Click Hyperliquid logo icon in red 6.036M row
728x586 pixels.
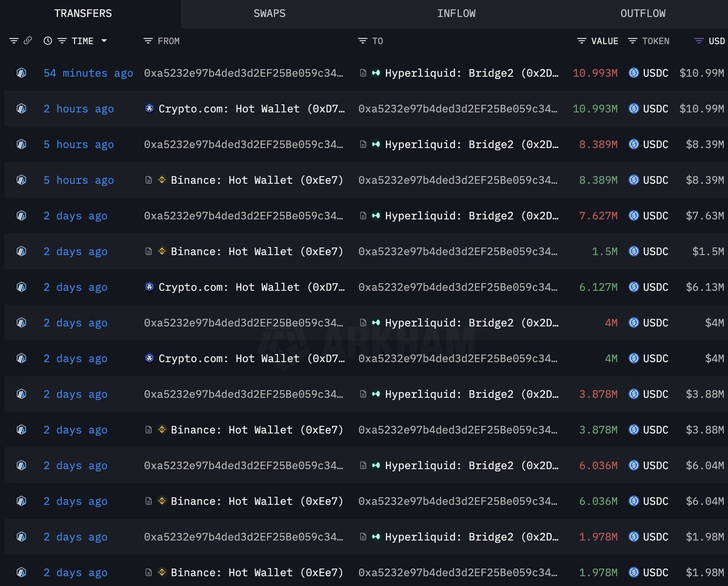pos(376,466)
